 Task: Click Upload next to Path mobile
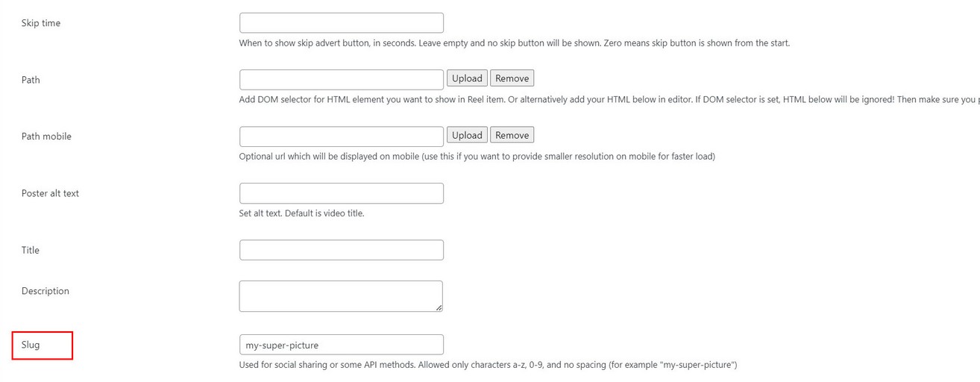(467, 135)
